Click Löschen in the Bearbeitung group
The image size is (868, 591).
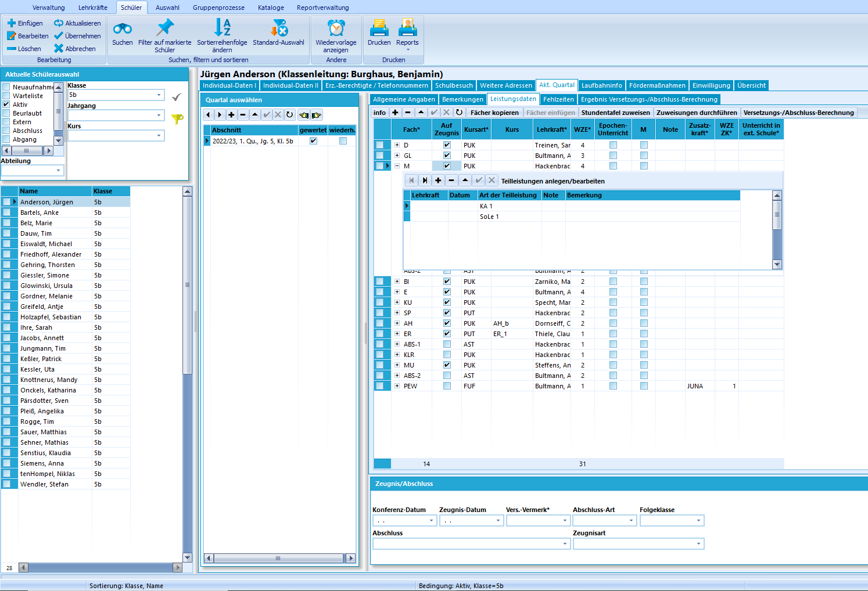(x=24, y=49)
